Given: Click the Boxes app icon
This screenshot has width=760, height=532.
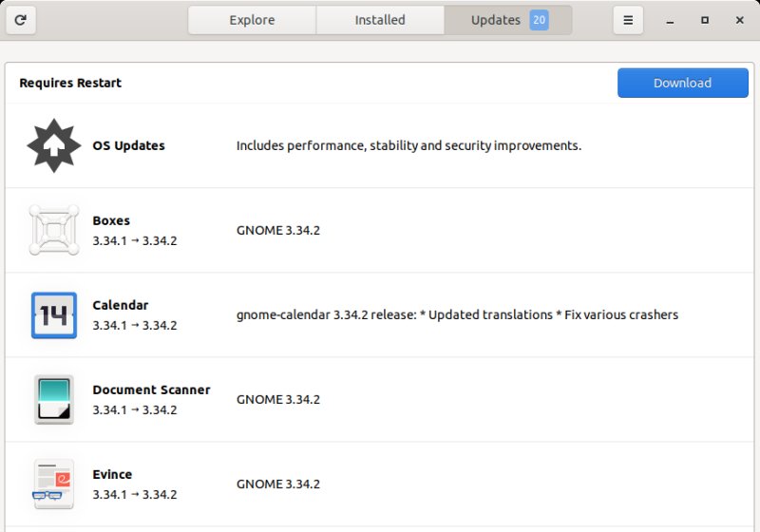Looking at the screenshot, I should 54,230.
